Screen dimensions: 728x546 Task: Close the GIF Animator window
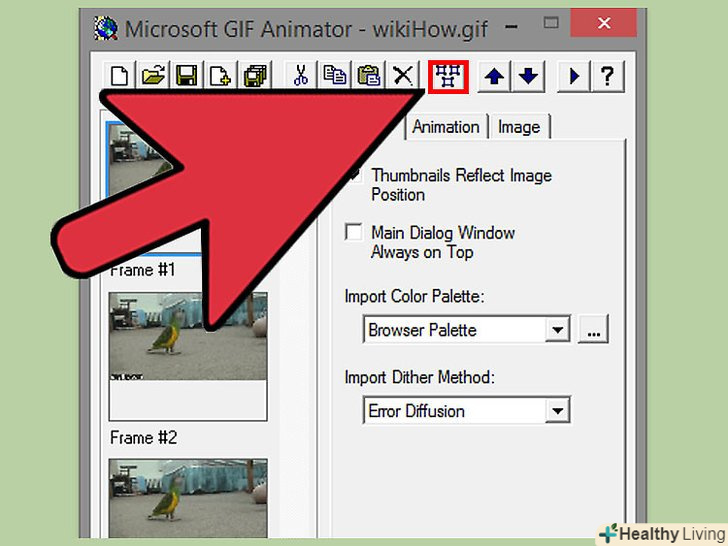click(604, 23)
